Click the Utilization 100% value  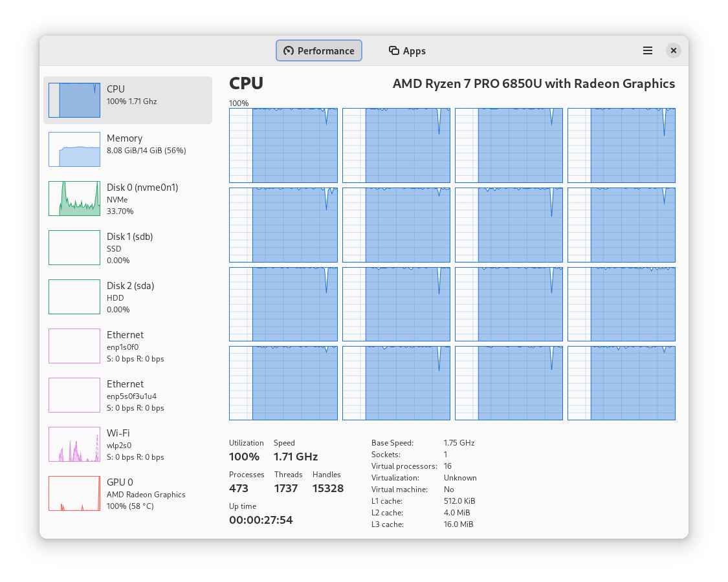click(244, 457)
